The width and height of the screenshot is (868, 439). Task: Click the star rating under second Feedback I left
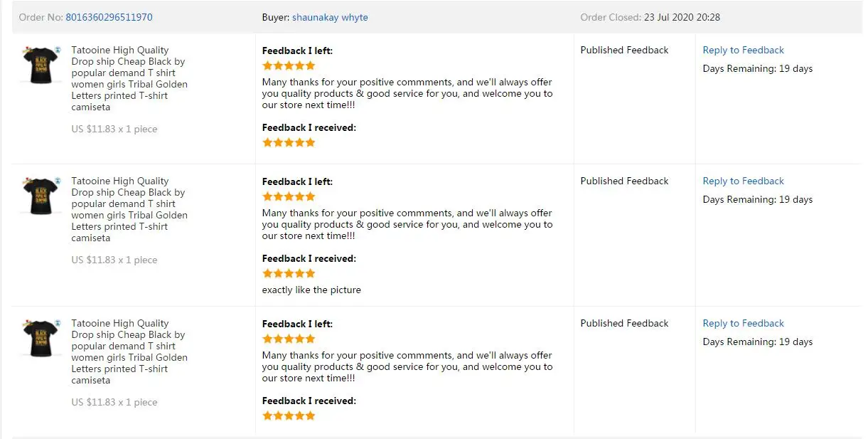click(x=289, y=196)
